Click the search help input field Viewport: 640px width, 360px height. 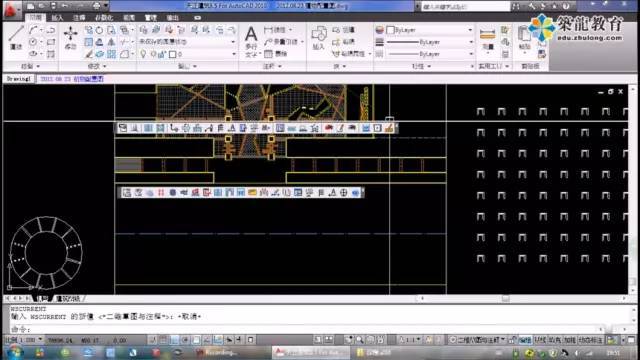pos(465,7)
